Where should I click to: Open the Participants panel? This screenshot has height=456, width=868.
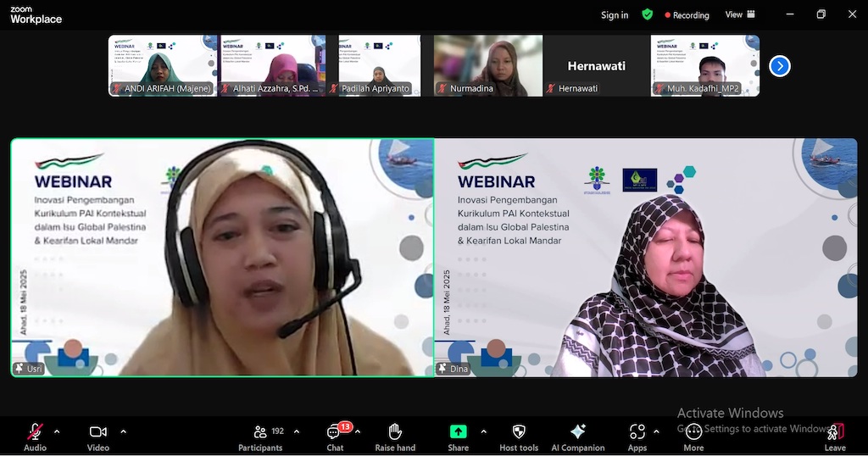[x=260, y=436]
